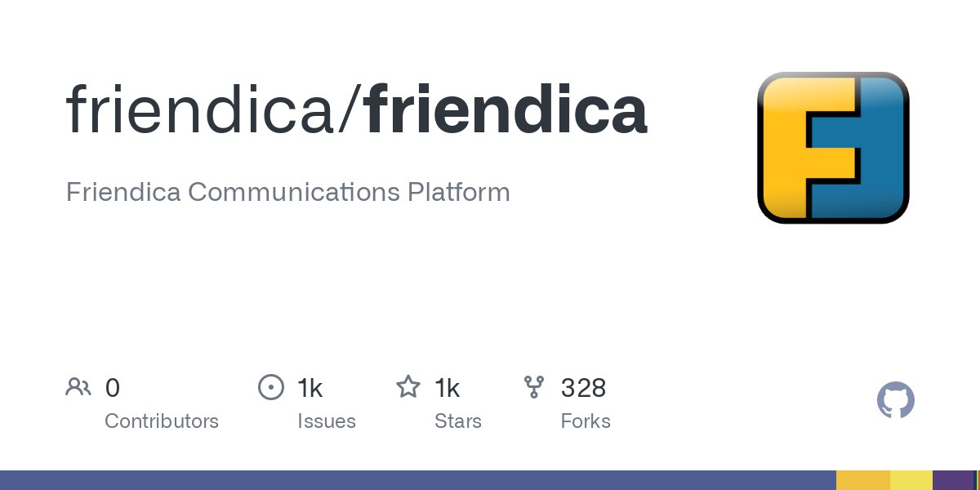Viewport: 980px width, 490px height.
Task: Open the GitHub Octocat logo
Action: [x=895, y=401]
